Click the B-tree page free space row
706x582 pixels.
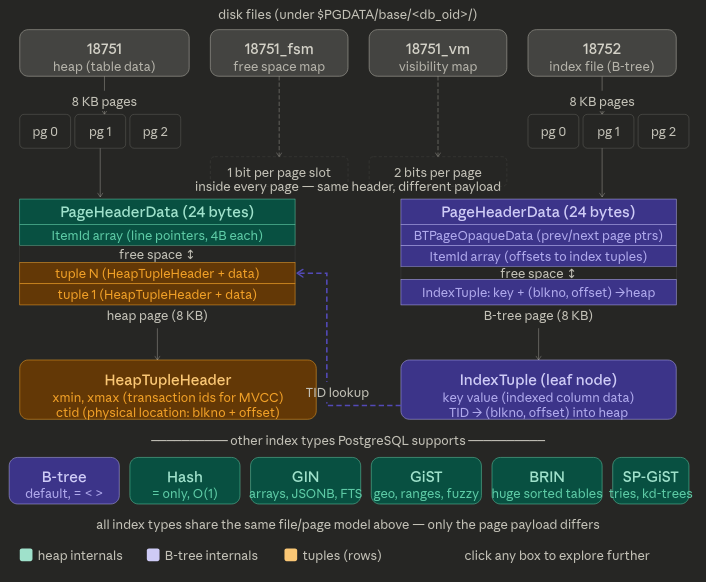click(x=538, y=273)
